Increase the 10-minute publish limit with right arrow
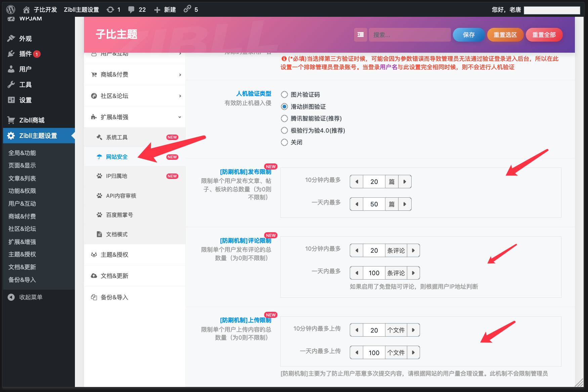588x392 pixels. 405,181
